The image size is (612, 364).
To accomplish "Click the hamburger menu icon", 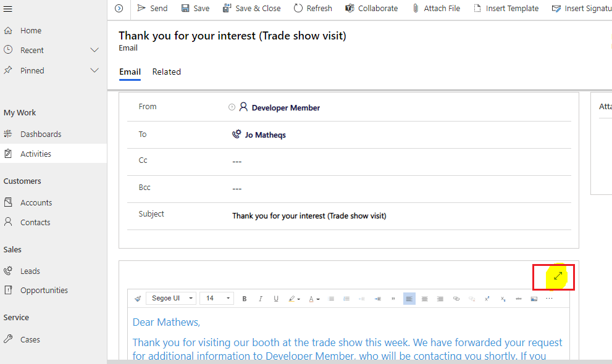I will tap(8, 9).
